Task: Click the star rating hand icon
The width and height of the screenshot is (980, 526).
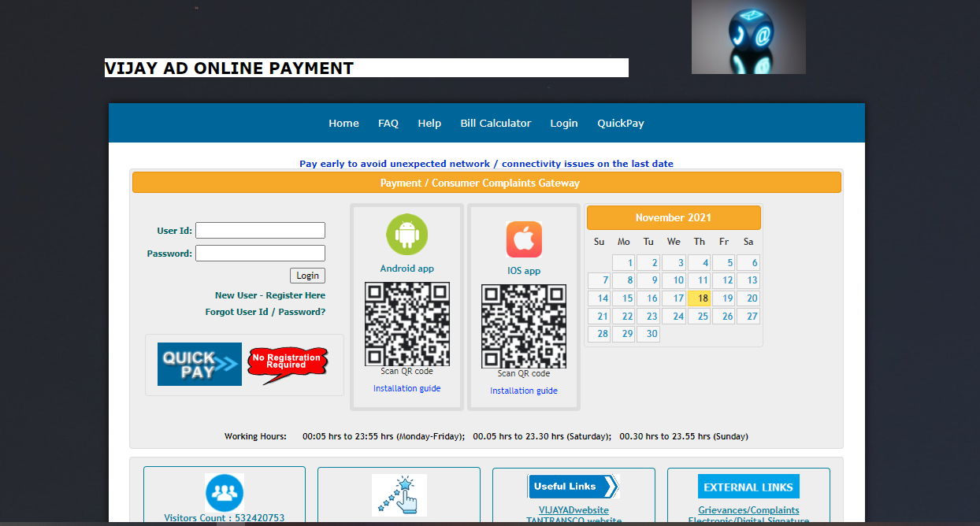Action: pyautogui.click(x=399, y=495)
